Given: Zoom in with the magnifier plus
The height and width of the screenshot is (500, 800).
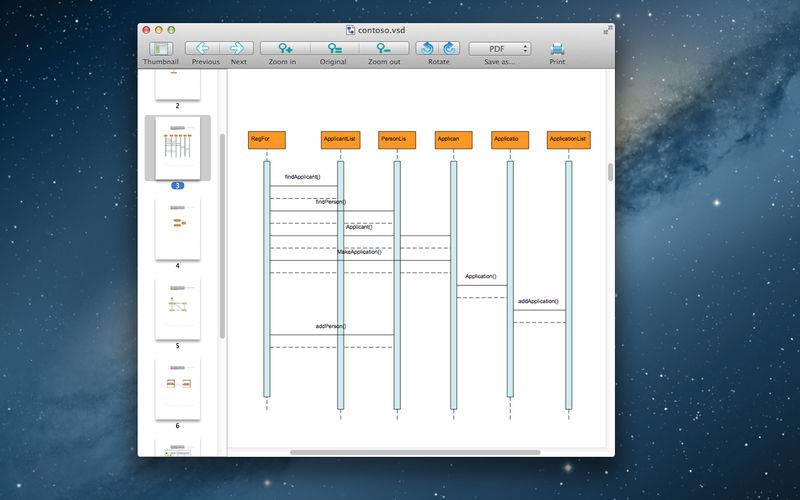Looking at the screenshot, I should click(x=285, y=48).
